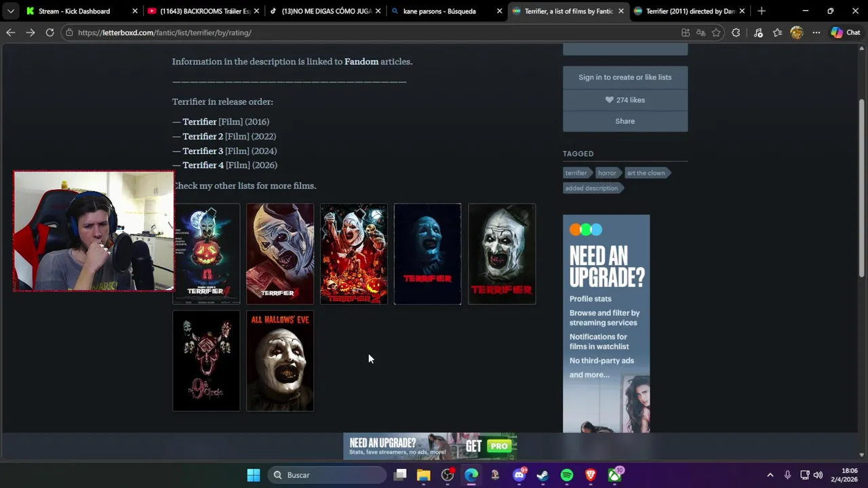Viewport: 868px width, 488px height.
Task: Select the added description tag
Action: (591, 188)
